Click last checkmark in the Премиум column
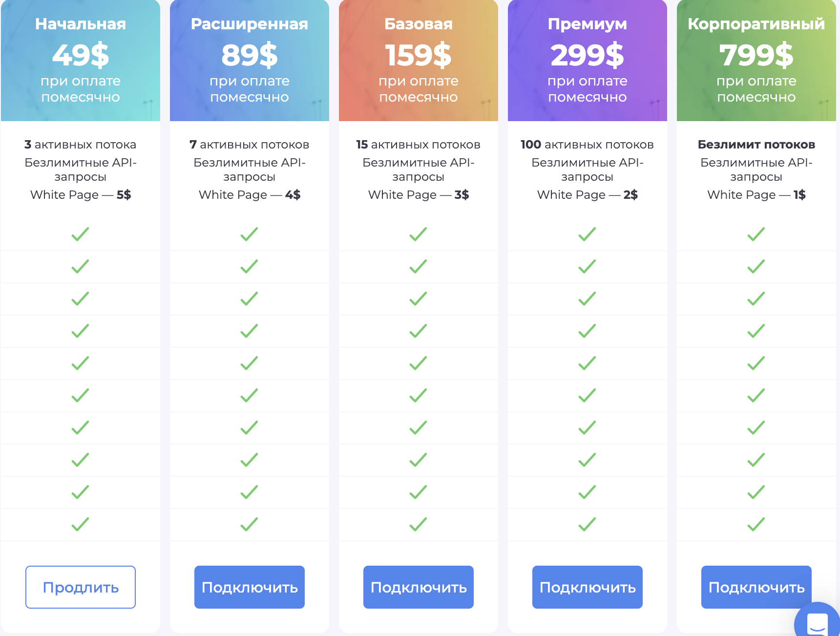This screenshot has height=636, width=840. 588,524
